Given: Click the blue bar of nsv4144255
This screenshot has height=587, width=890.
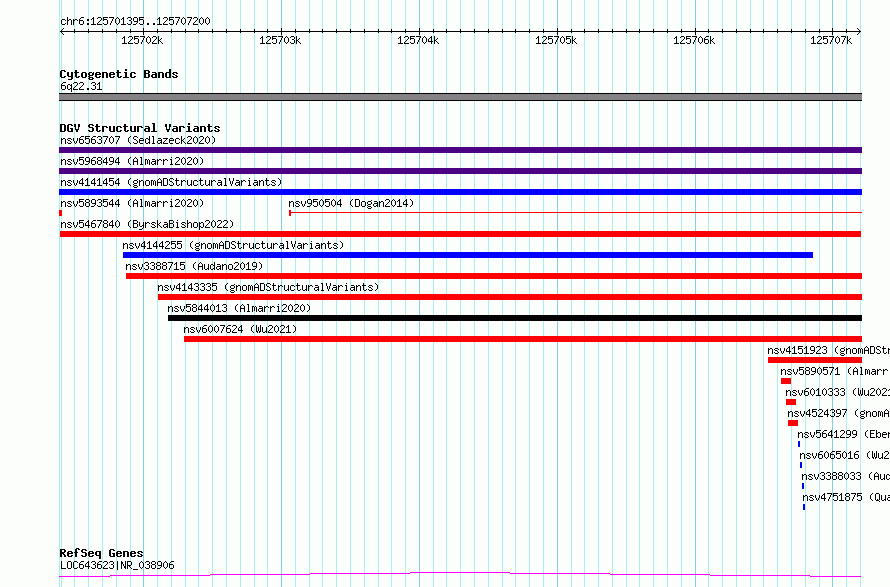Looking at the screenshot, I should pyautogui.click(x=468, y=255).
